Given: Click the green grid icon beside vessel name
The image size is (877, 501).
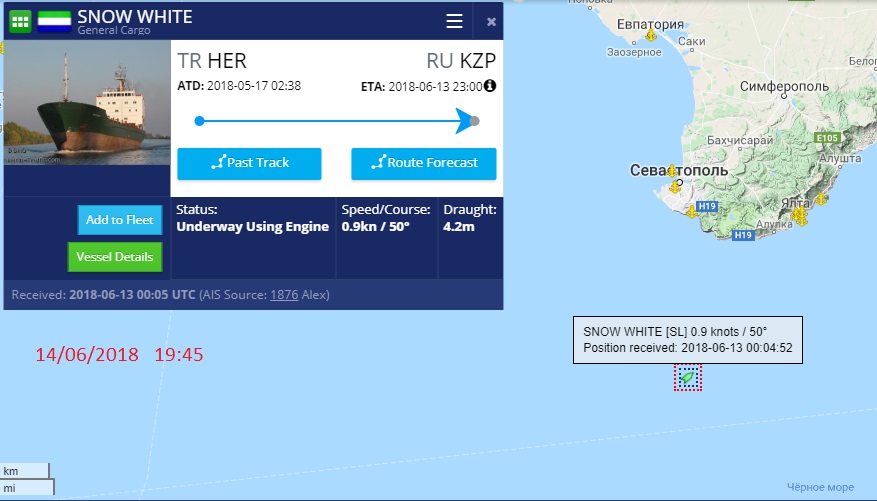Looking at the screenshot, I should pyautogui.click(x=21, y=21).
